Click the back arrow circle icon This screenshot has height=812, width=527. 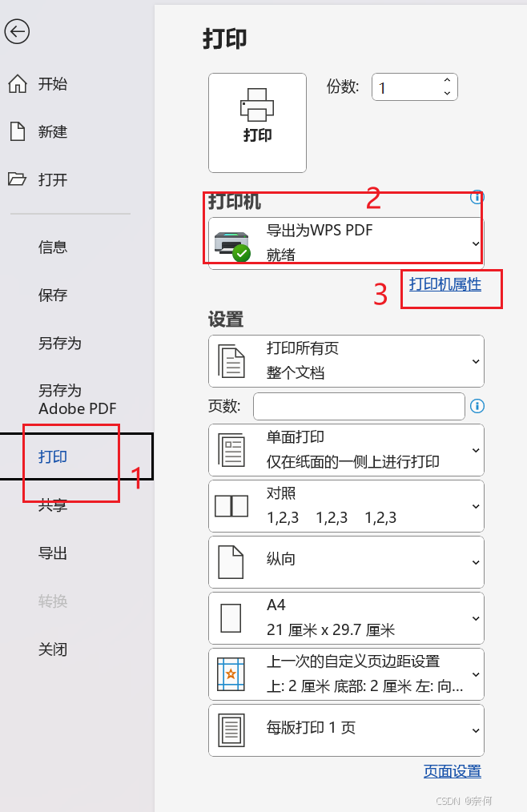17,31
